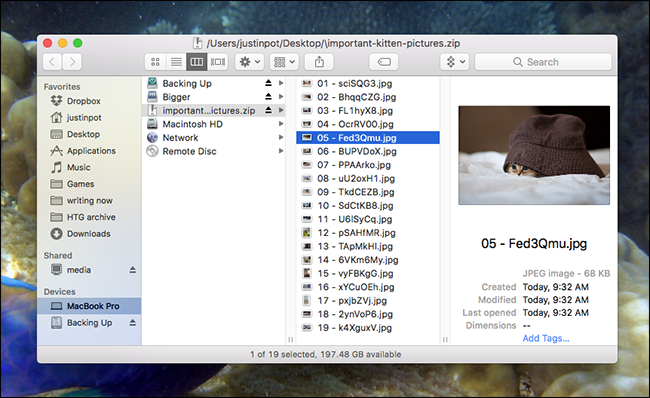The height and width of the screenshot is (398, 650).
Task: Select file 01 - sciSQG3.jpg
Action: pos(368,83)
